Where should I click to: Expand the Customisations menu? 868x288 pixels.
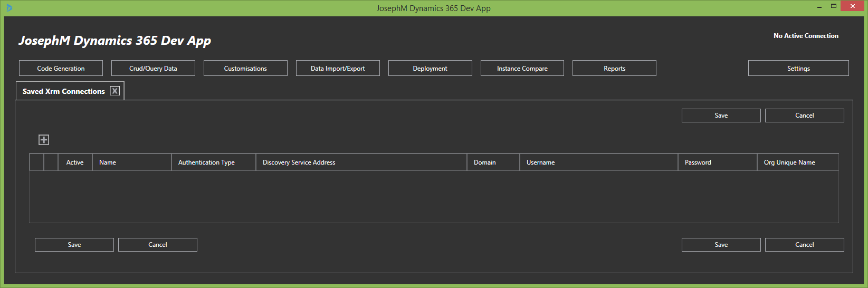pos(245,68)
